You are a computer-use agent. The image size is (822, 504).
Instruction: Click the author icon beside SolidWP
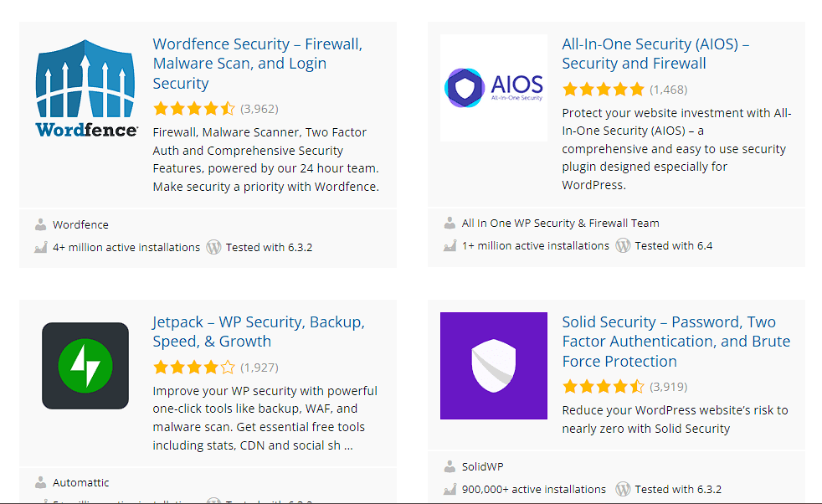pos(450,466)
